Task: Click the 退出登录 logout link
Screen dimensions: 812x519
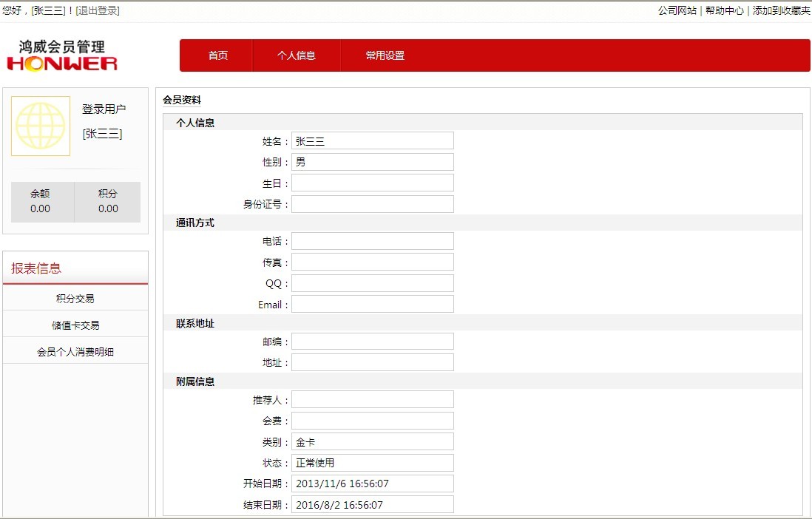Action: point(98,10)
